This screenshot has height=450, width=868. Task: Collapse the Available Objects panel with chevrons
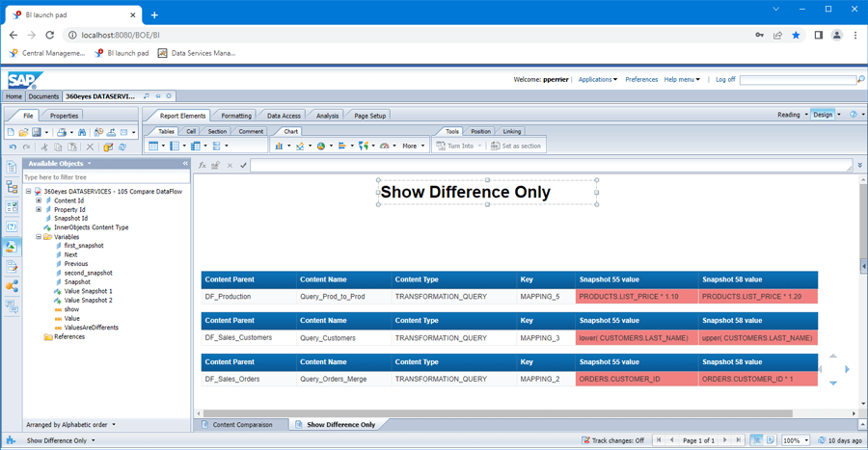click(185, 164)
